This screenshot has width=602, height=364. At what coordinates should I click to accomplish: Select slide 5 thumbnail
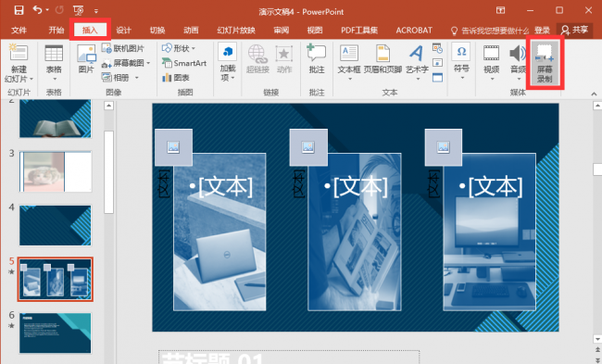(56, 279)
